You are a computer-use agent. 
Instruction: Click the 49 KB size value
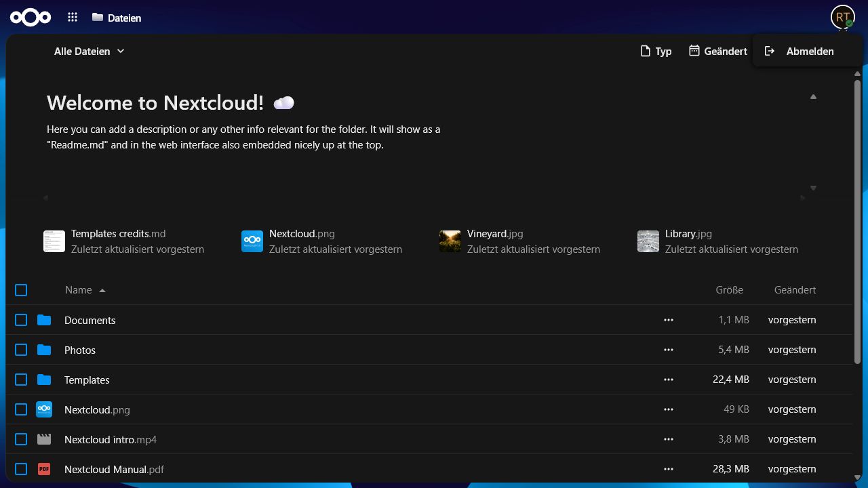click(x=736, y=409)
